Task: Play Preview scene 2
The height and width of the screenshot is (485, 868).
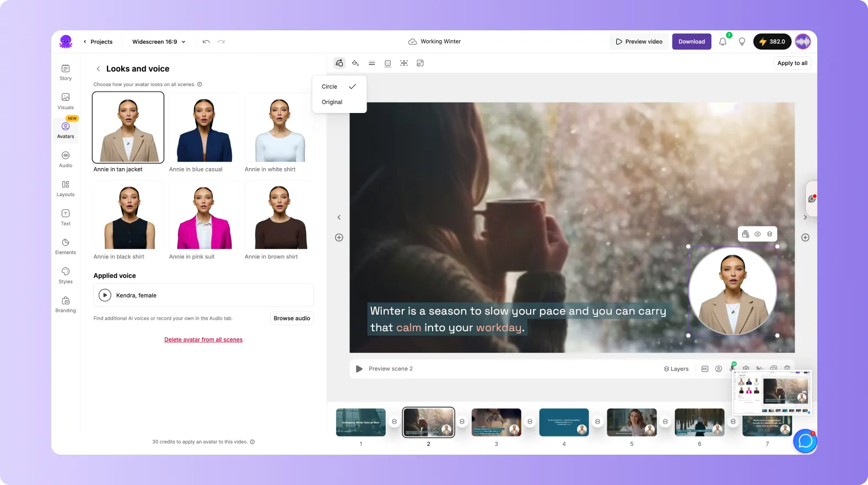Action: pos(359,369)
